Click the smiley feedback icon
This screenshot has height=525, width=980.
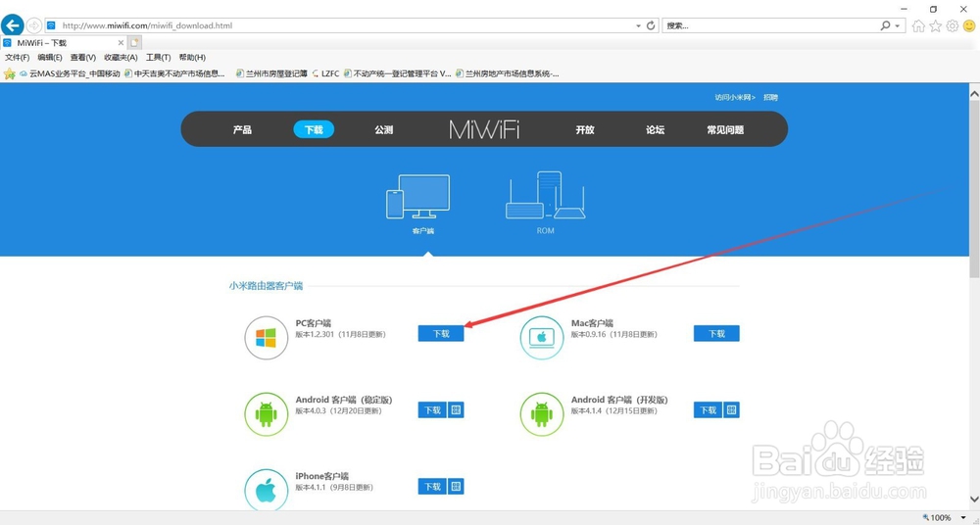tap(969, 25)
